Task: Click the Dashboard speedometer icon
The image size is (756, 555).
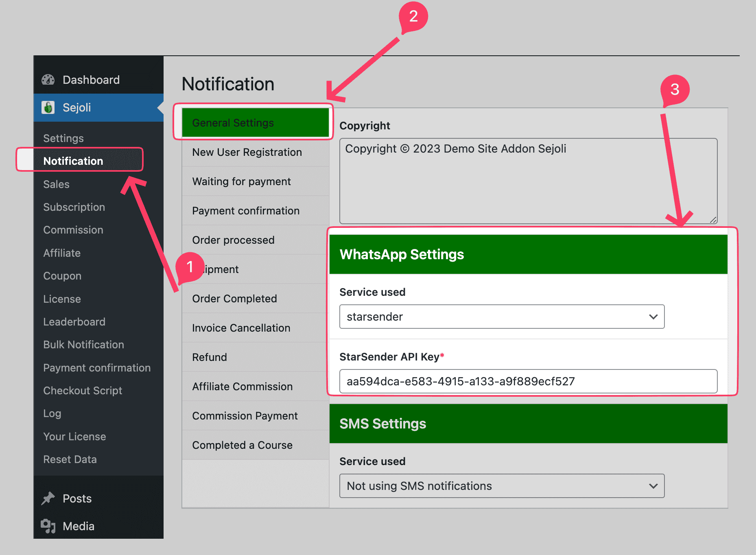Action: [x=48, y=79]
